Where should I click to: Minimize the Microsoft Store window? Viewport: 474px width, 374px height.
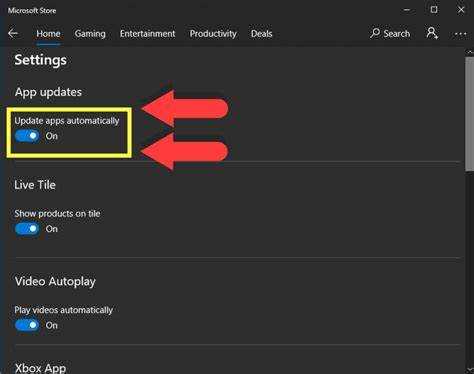(407, 10)
